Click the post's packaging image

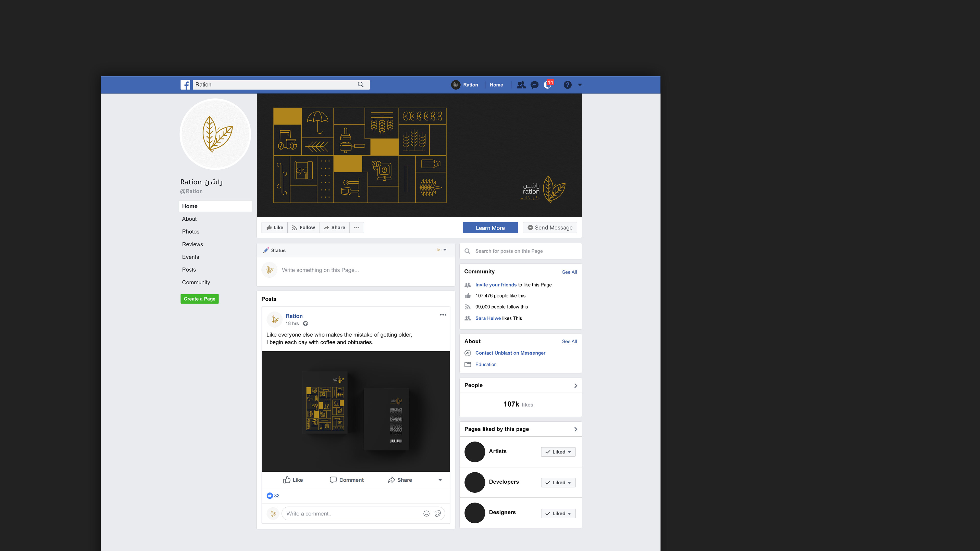pyautogui.click(x=356, y=411)
